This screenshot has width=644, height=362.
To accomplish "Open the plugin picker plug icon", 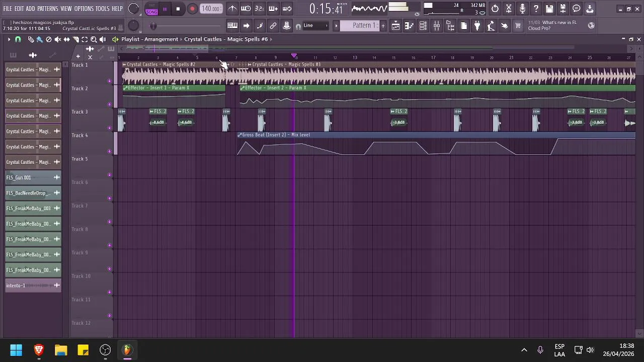I will [477, 26].
